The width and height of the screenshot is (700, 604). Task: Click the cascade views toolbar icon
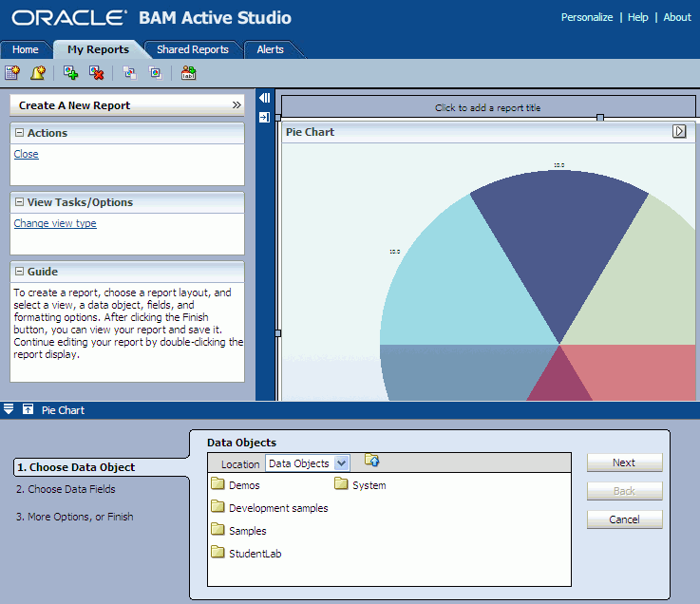point(156,72)
